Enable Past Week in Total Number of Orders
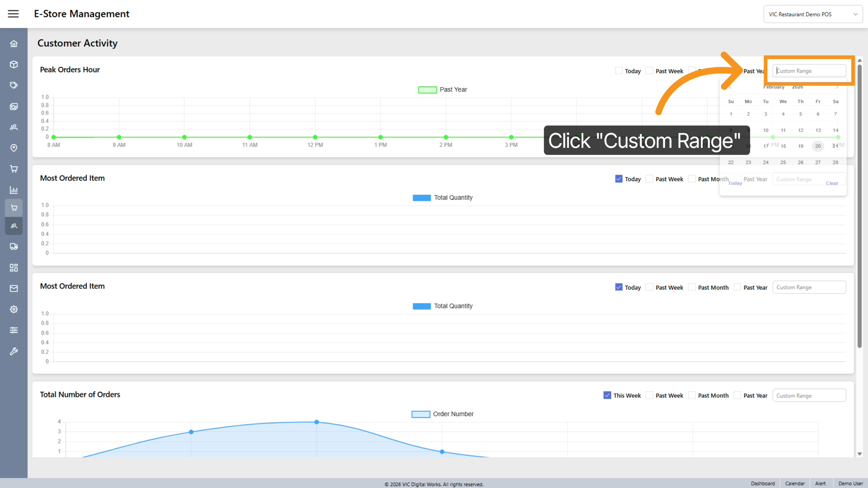868x488 pixels. coord(650,395)
